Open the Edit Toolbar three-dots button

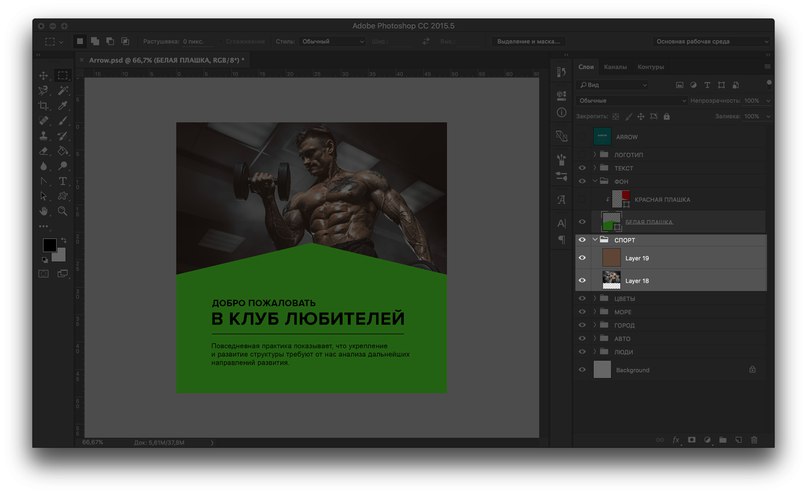pos(44,226)
